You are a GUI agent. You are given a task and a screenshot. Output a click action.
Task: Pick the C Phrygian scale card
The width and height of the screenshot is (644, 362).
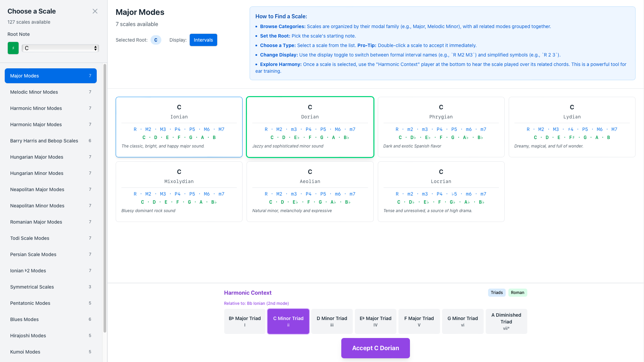click(x=441, y=127)
